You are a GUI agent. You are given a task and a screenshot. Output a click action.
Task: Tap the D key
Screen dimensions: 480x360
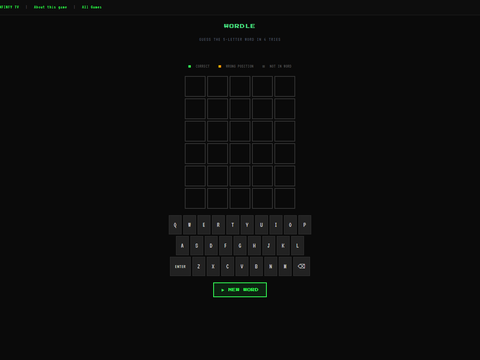pyautogui.click(x=211, y=246)
